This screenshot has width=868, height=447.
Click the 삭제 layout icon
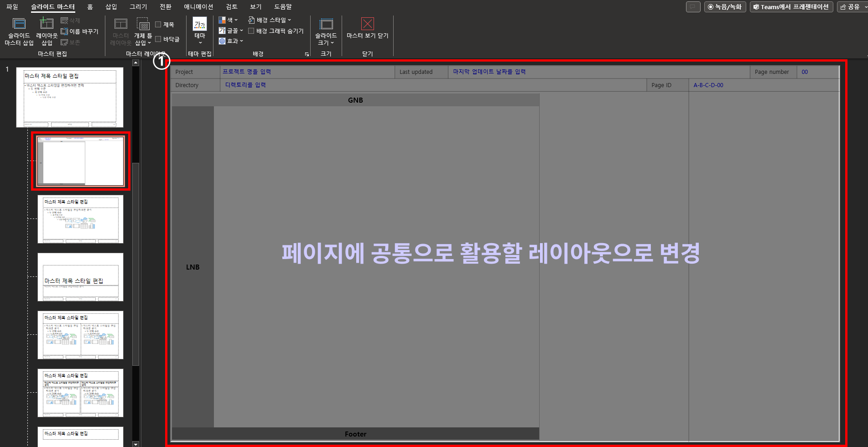tap(70, 21)
